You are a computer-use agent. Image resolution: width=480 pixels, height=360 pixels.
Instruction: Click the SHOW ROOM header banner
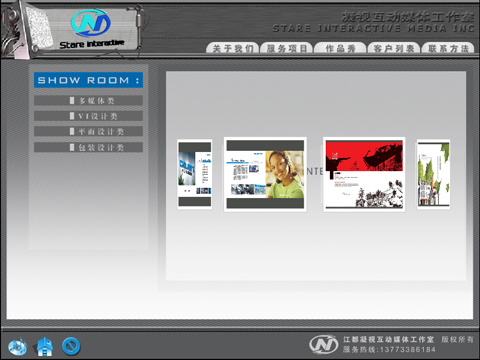pyautogui.click(x=88, y=80)
